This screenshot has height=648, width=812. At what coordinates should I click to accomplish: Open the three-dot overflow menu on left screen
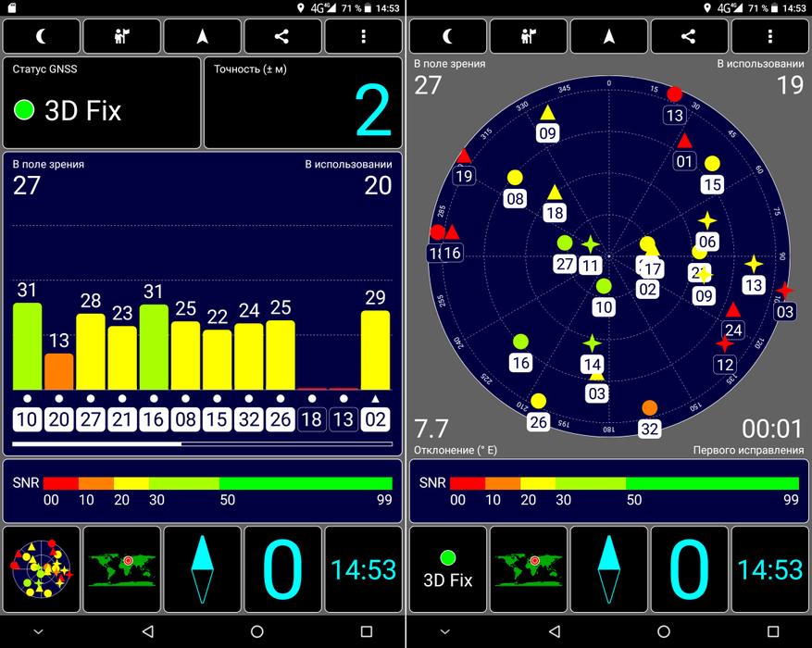tap(364, 37)
